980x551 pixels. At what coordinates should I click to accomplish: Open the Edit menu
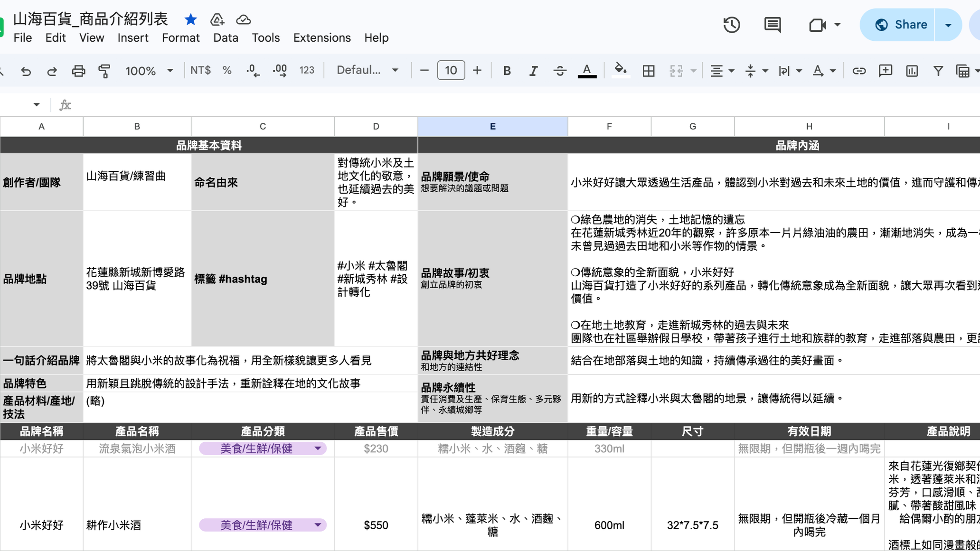(x=56, y=37)
